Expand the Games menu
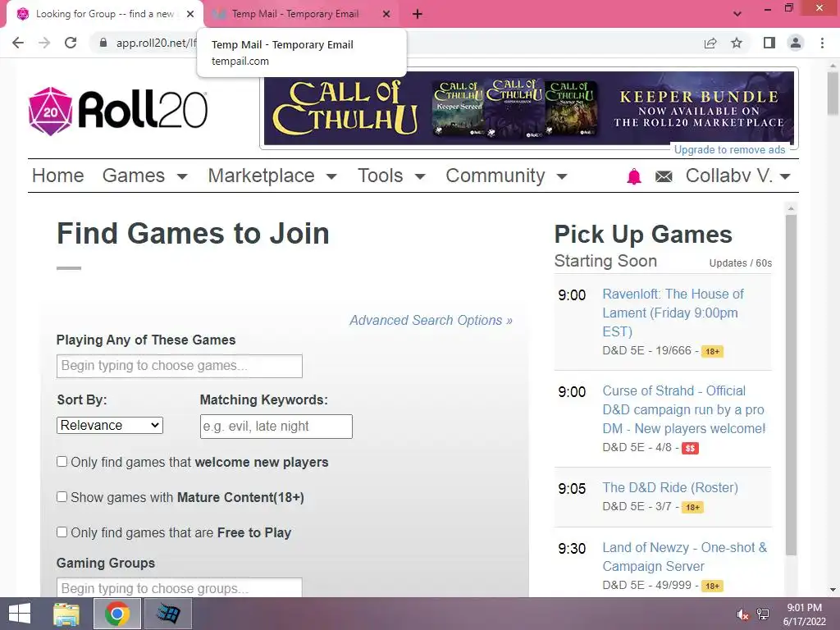This screenshot has height=630, width=840. (x=144, y=176)
